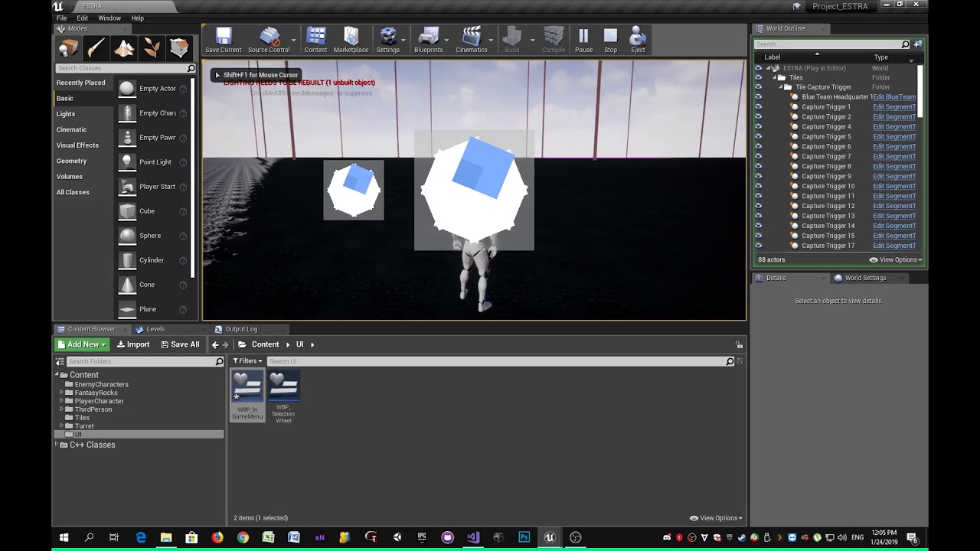Open File Explorer from the taskbar
This screenshot has width=980, height=551.
tap(166, 537)
